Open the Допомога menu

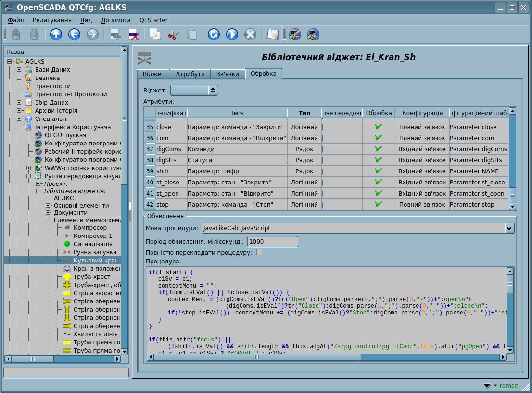(116, 20)
